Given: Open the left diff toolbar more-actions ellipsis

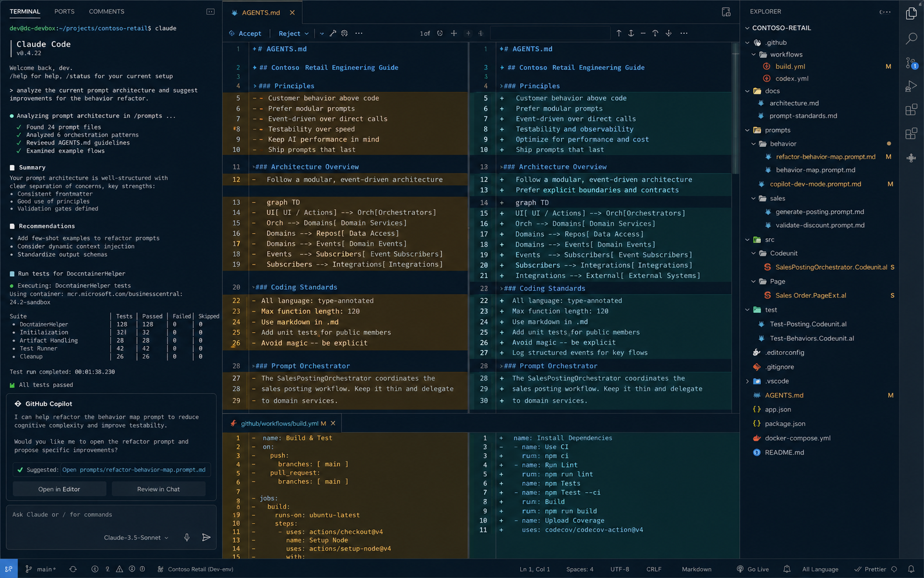Looking at the screenshot, I should click(x=359, y=33).
